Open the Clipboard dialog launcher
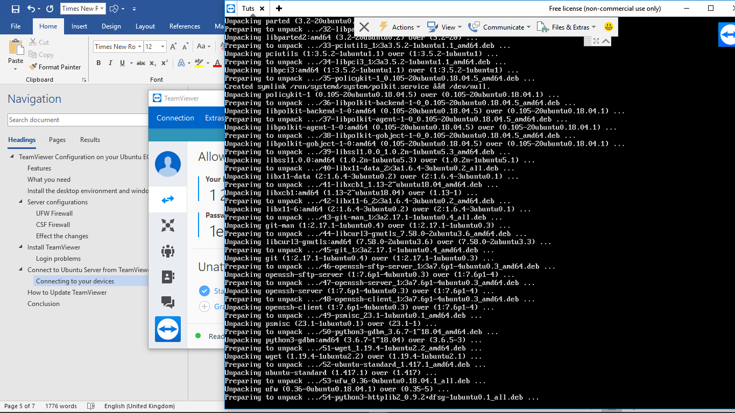735x413 pixels. point(84,80)
